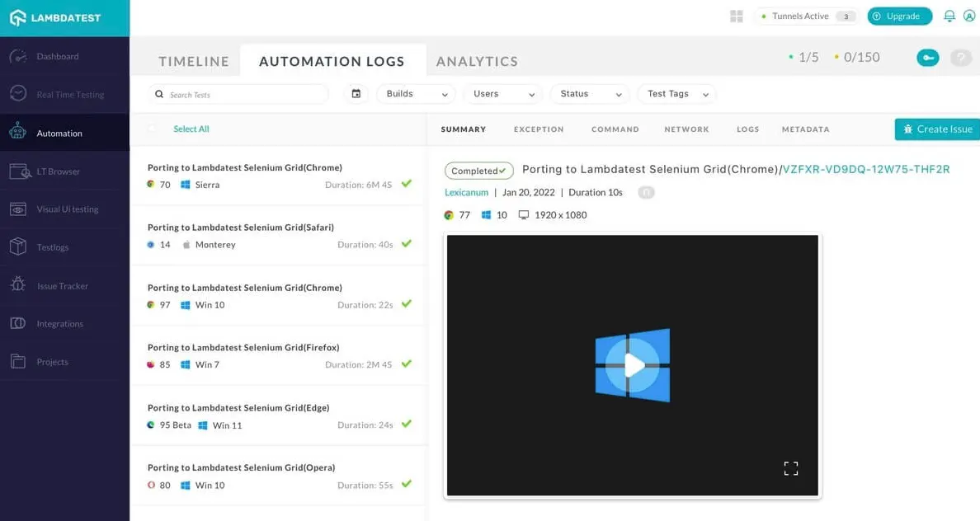Open the Exception sub-tab
Image resolution: width=980 pixels, height=521 pixels.
click(x=539, y=129)
